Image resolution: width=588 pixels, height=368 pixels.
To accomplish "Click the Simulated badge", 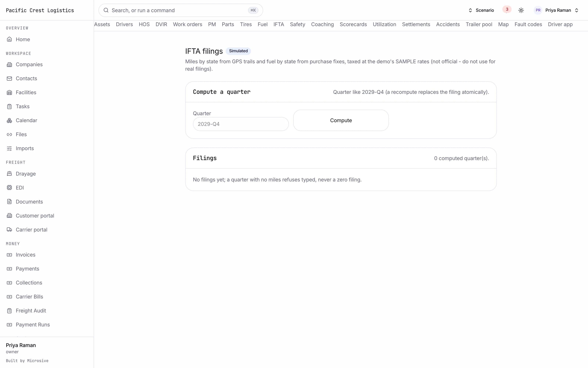I will point(238,51).
